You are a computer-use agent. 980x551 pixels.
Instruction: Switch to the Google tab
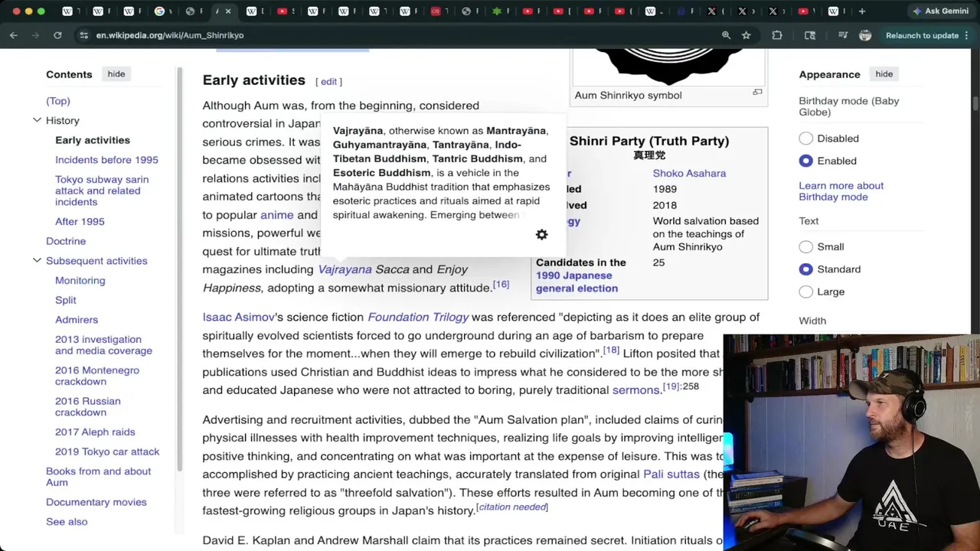(x=159, y=11)
